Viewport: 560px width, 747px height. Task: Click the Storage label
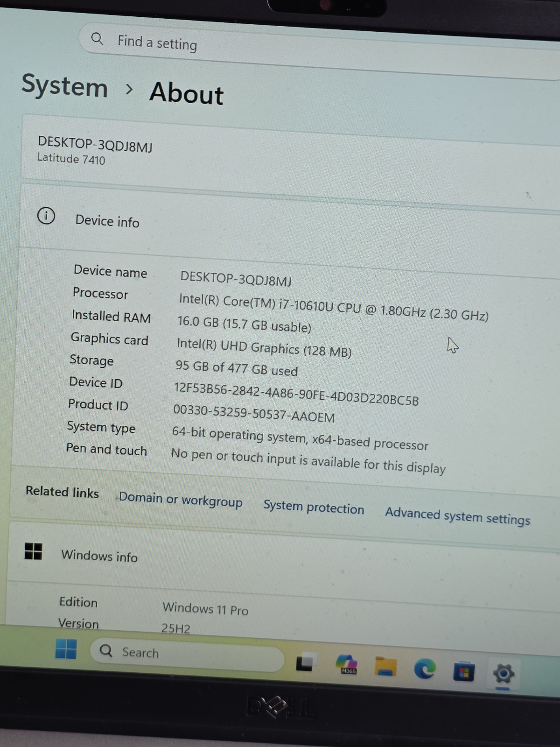[91, 360]
